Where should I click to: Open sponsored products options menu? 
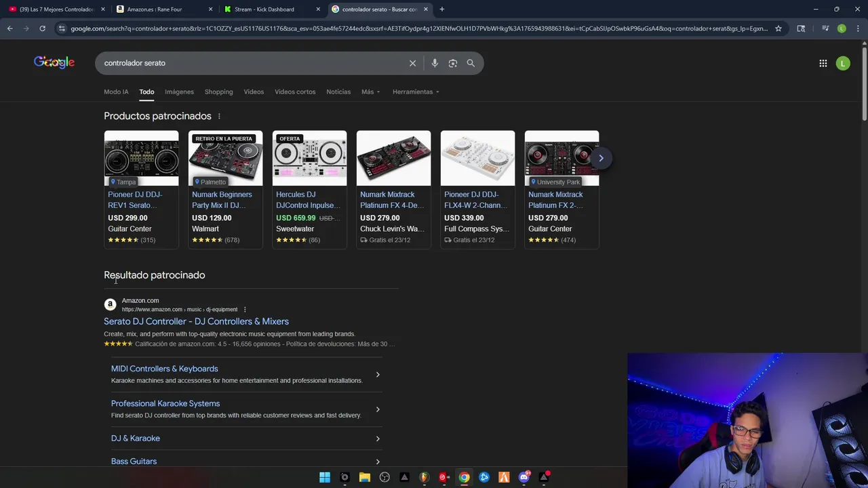pos(219,116)
